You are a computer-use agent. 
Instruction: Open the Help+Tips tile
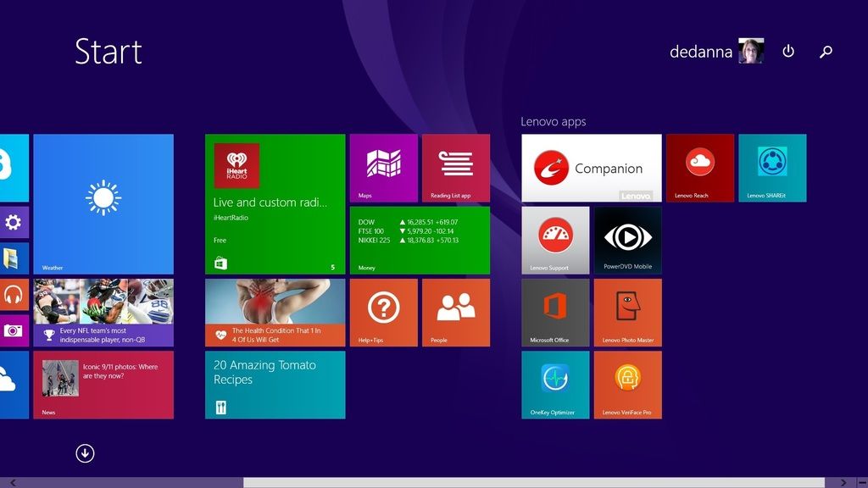point(383,312)
